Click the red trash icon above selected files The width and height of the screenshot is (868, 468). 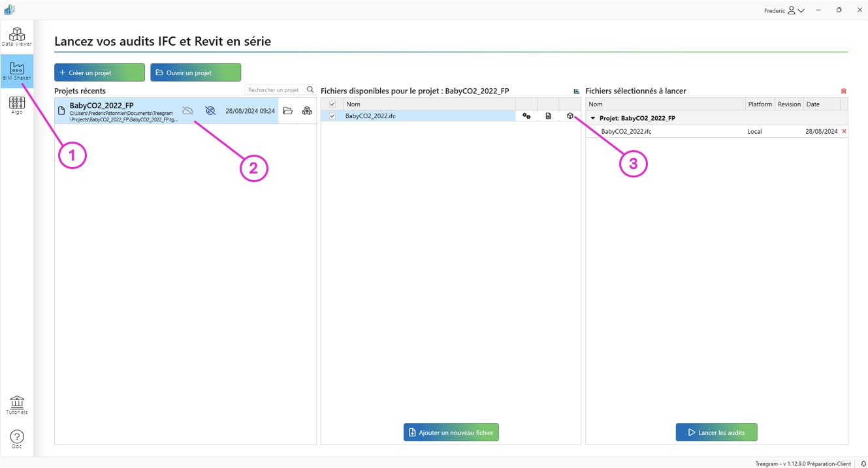(x=843, y=91)
